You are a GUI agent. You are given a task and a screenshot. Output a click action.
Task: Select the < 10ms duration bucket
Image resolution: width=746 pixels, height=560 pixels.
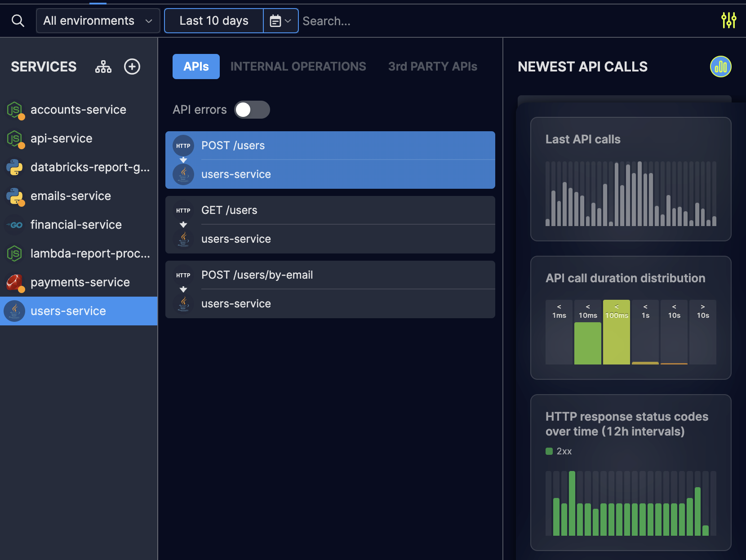[x=588, y=332]
